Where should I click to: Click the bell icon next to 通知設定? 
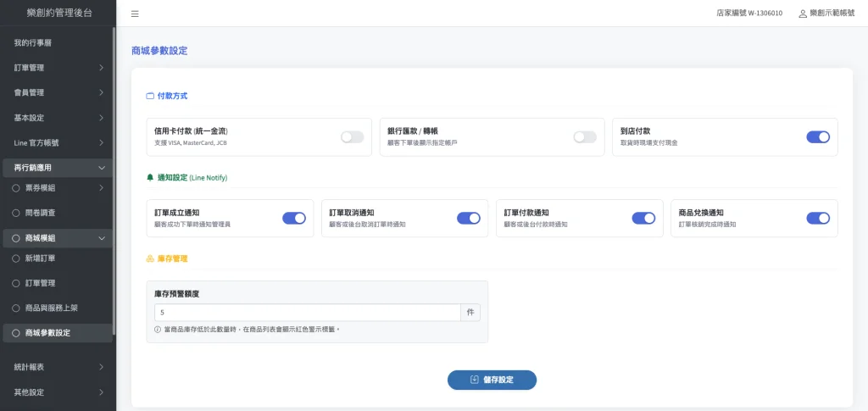click(150, 178)
